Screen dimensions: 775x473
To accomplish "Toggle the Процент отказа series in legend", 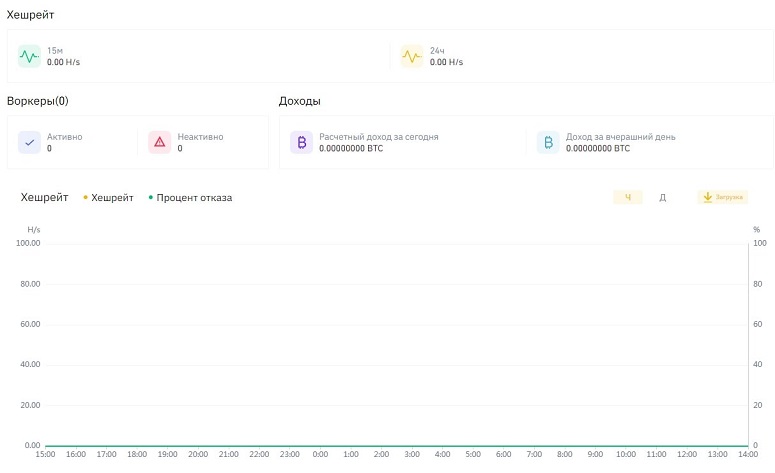I will 190,198.
